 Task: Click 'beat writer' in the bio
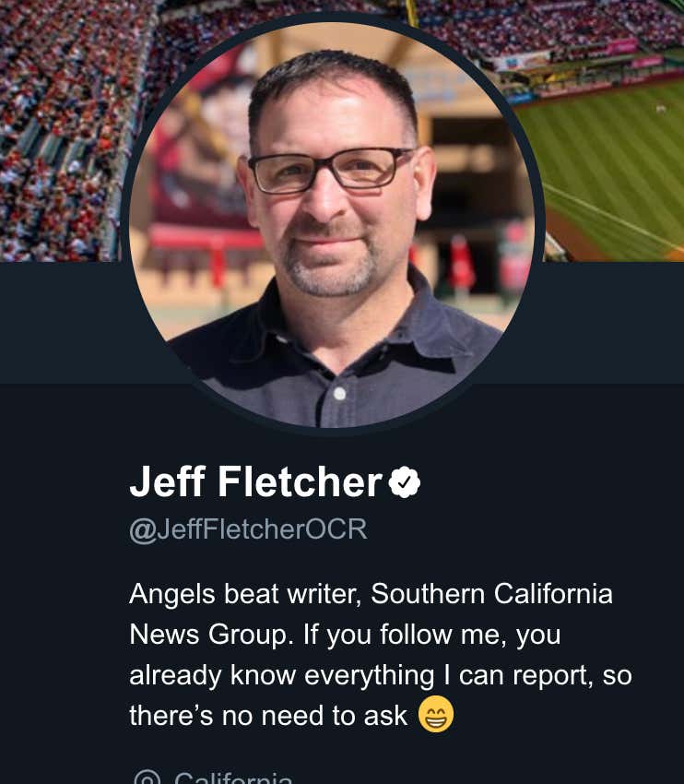tap(293, 594)
